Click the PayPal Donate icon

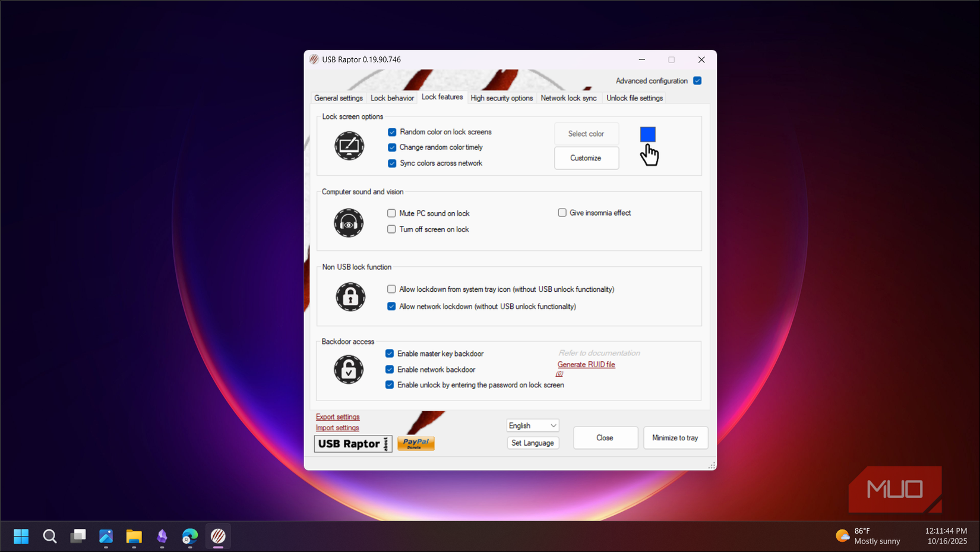pyautogui.click(x=415, y=443)
